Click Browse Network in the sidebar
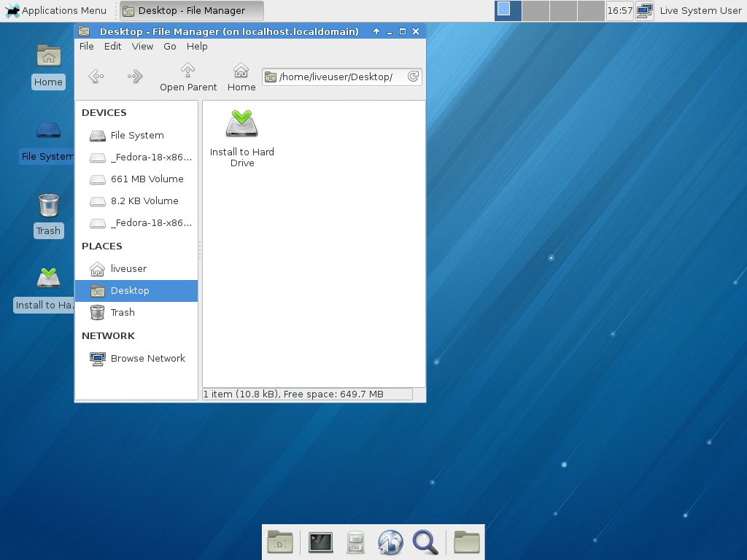747x560 pixels. pyautogui.click(x=136, y=358)
